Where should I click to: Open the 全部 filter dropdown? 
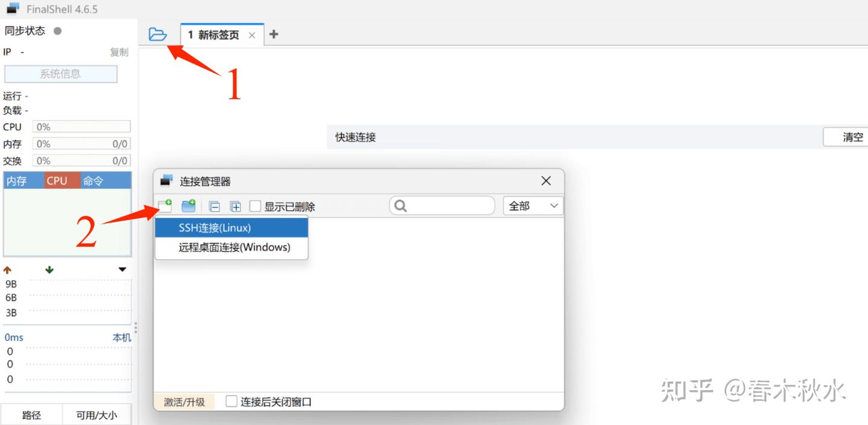tap(533, 206)
